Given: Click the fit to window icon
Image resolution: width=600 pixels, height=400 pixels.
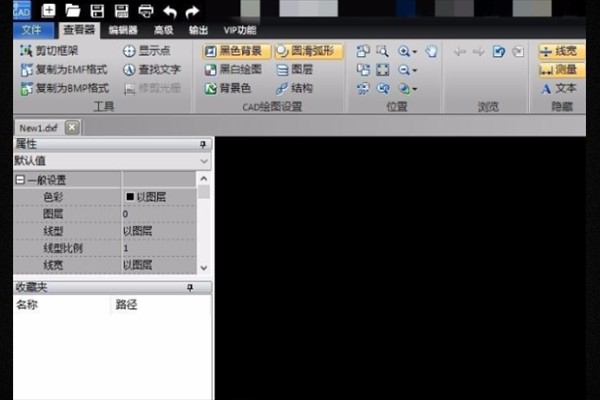Looking at the screenshot, I should 383,70.
